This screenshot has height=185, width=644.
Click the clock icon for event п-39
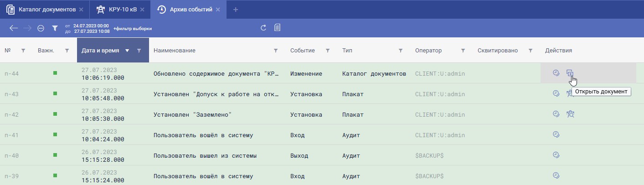556,175
